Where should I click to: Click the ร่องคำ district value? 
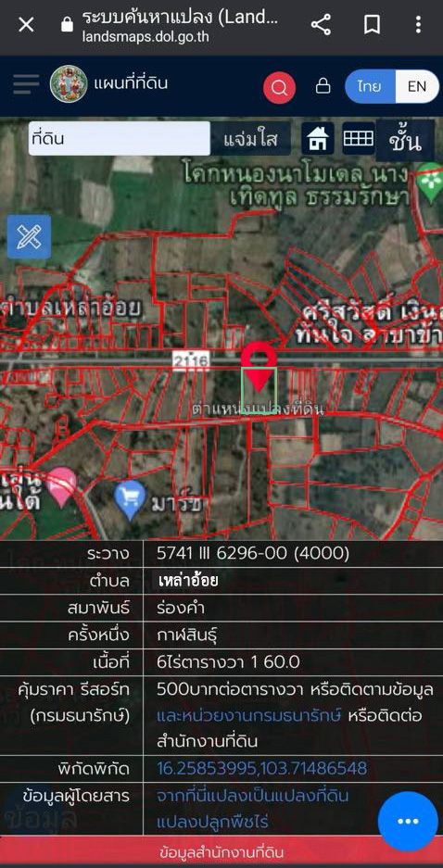181,608
